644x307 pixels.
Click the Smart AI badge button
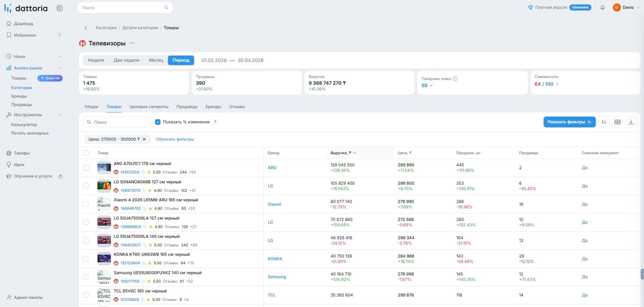50,78
